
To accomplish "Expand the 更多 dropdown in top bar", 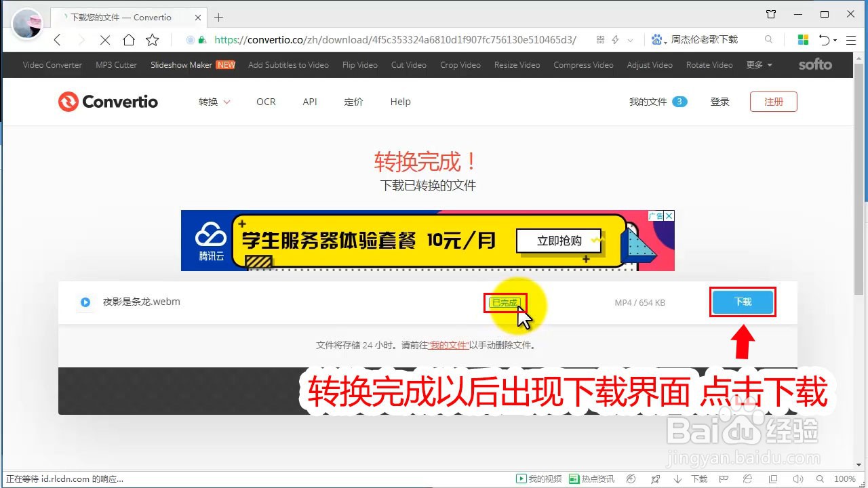I will [759, 65].
